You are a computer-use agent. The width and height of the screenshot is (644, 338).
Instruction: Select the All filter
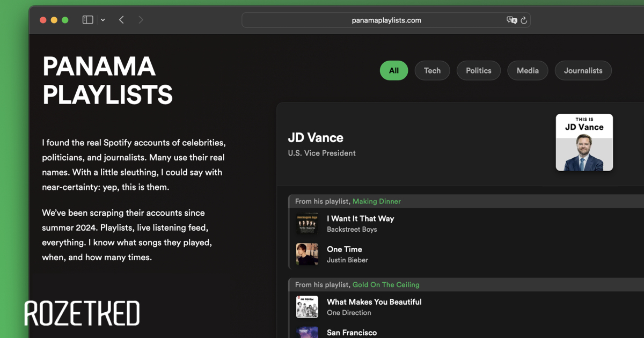394,70
